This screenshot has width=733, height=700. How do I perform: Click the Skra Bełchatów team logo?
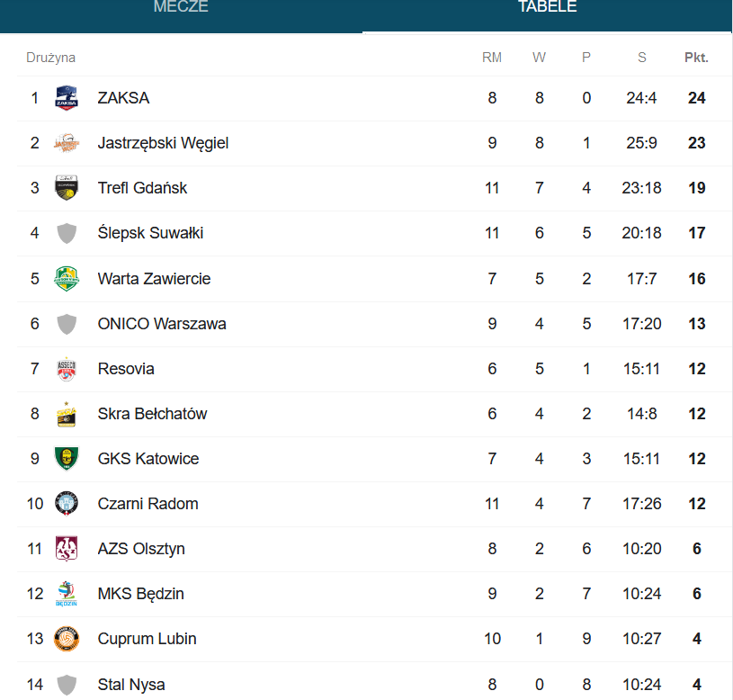(x=67, y=414)
